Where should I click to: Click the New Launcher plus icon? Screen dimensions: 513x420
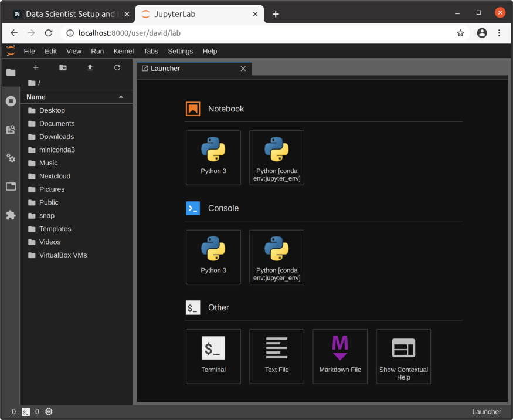[x=36, y=68]
